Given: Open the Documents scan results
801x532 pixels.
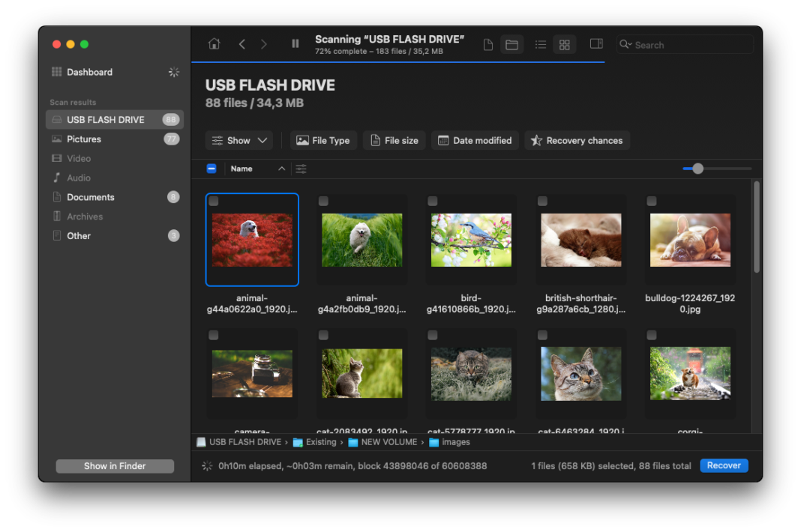Looking at the screenshot, I should (x=90, y=196).
